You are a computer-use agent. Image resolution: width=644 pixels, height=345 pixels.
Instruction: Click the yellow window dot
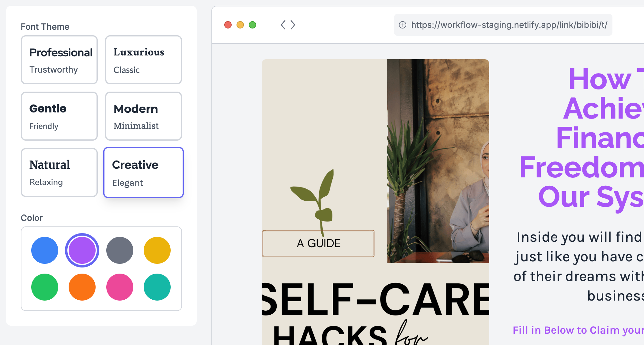[240, 25]
